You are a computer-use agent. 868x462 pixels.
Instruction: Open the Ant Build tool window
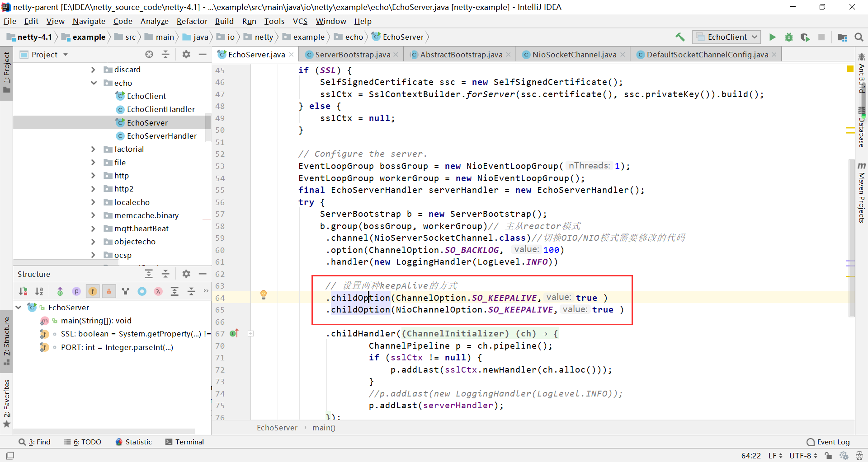tap(862, 72)
